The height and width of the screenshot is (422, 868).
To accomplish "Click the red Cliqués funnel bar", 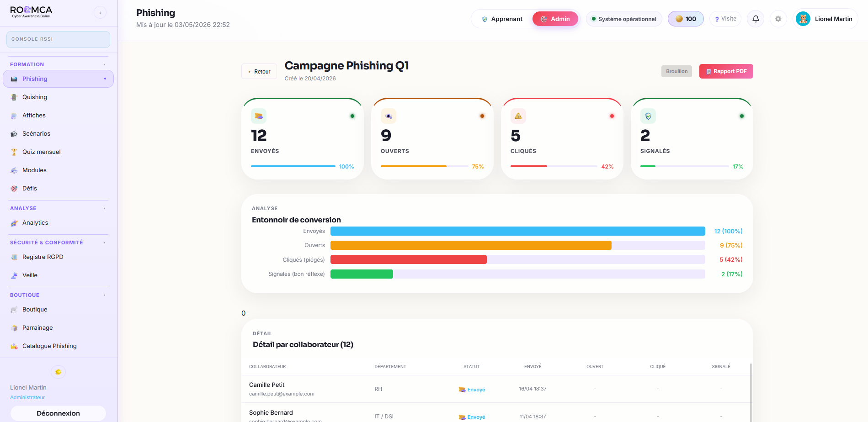I will 409,259.
